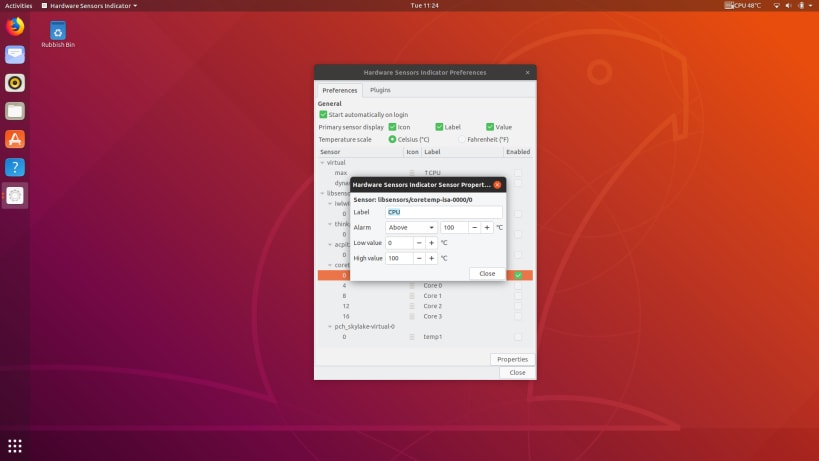Enable the Core 3 sensor checkbox
This screenshot has height=461, width=819.
(518, 316)
